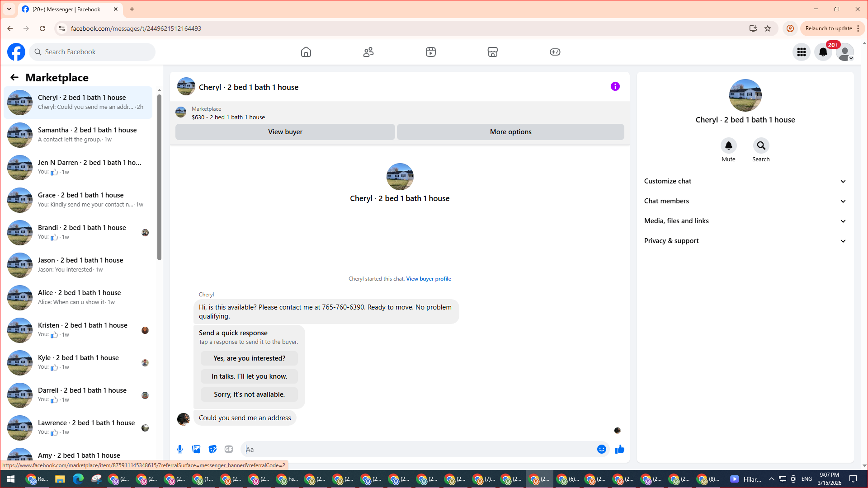The image size is (868, 488).
Task: Open the Jason conversation
Action: (x=78, y=265)
